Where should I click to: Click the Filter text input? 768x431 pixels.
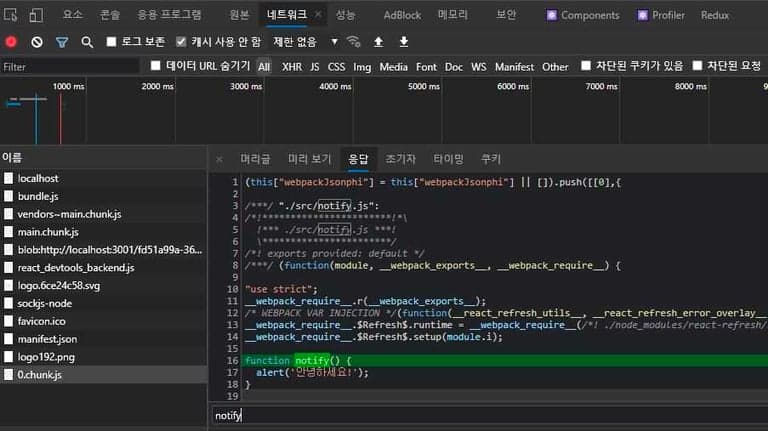click(x=70, y=67)
